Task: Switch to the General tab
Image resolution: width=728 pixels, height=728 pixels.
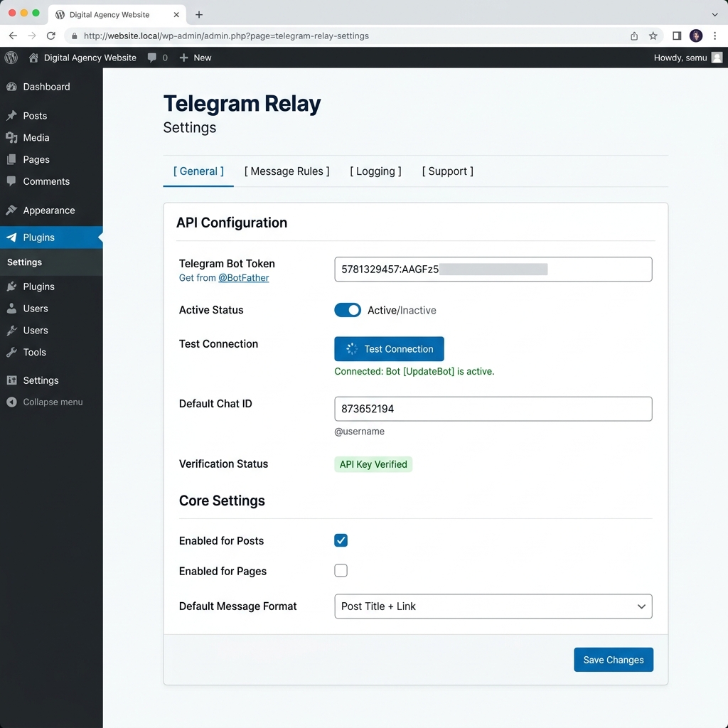Action: (x=198, y=171)
